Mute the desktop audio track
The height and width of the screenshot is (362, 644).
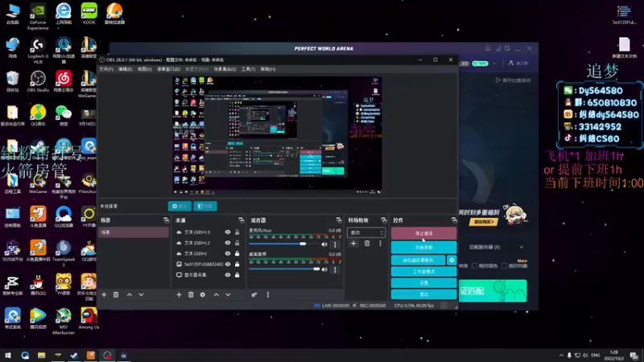point(324,269)
